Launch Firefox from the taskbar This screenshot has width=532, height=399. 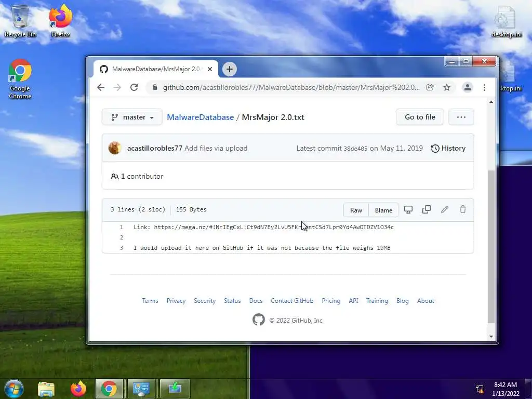coord(78,389)
